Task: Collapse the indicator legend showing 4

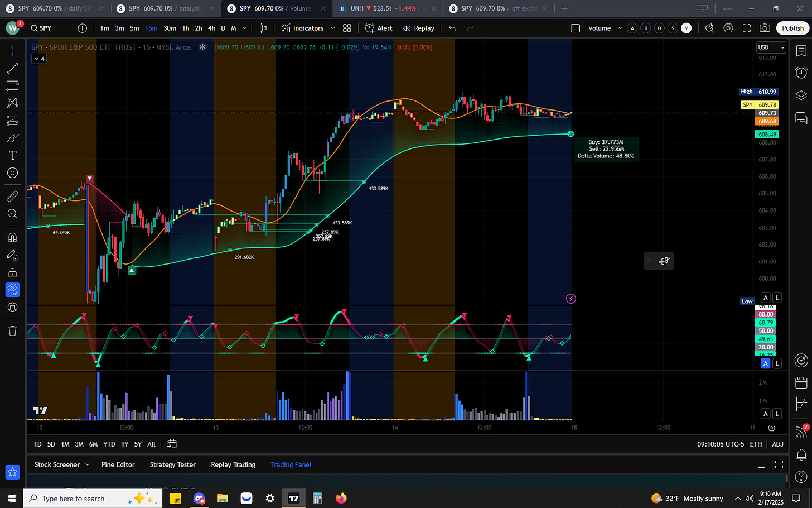Action: click(38, 59)
